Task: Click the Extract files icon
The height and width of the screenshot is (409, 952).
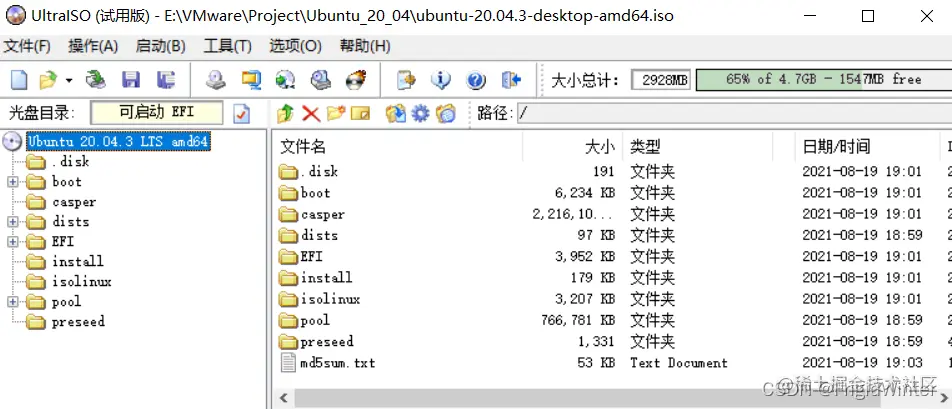Action: click(395, 113)
